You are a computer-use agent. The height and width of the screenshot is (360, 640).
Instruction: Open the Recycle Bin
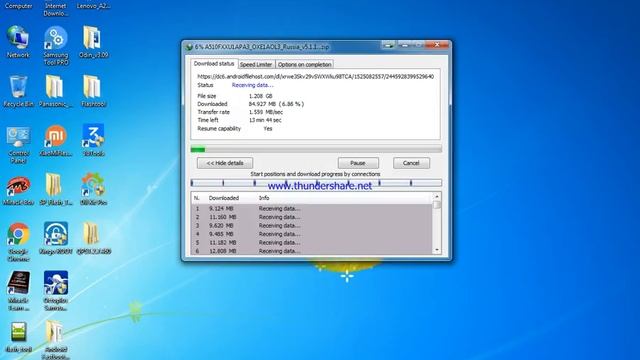pos(18,91)
